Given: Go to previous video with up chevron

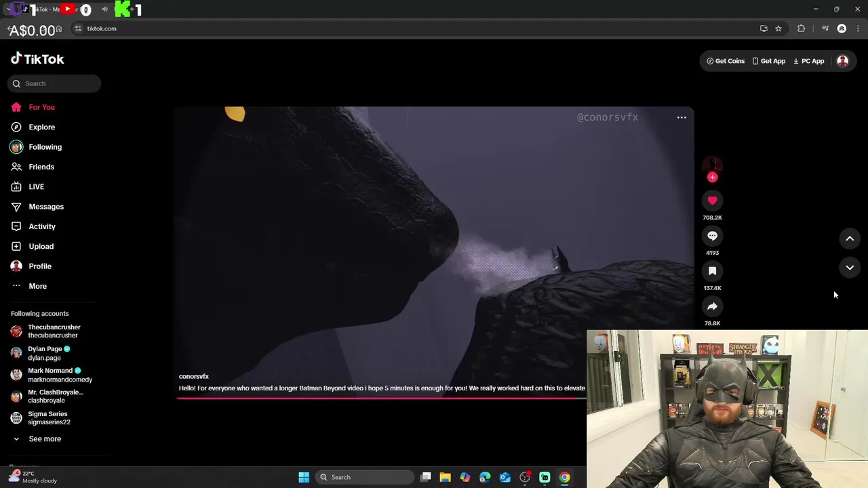Looking at the screenshot, I should pos(850,239).
